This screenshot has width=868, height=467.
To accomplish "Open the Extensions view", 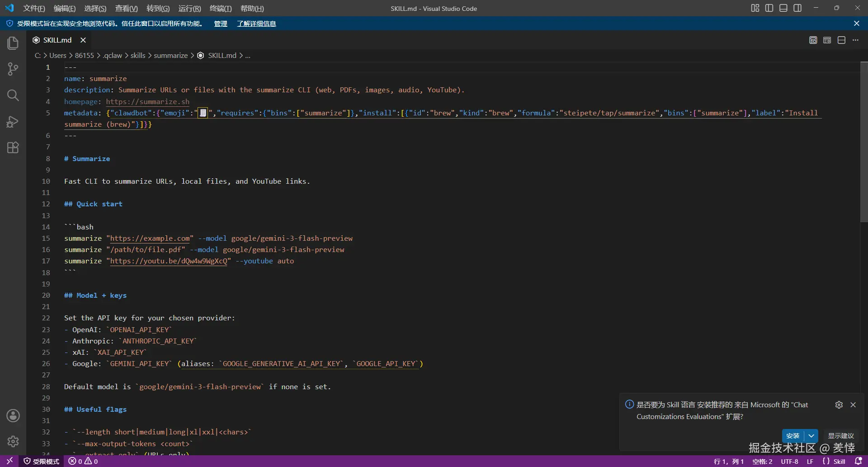I will pos(13,148).
